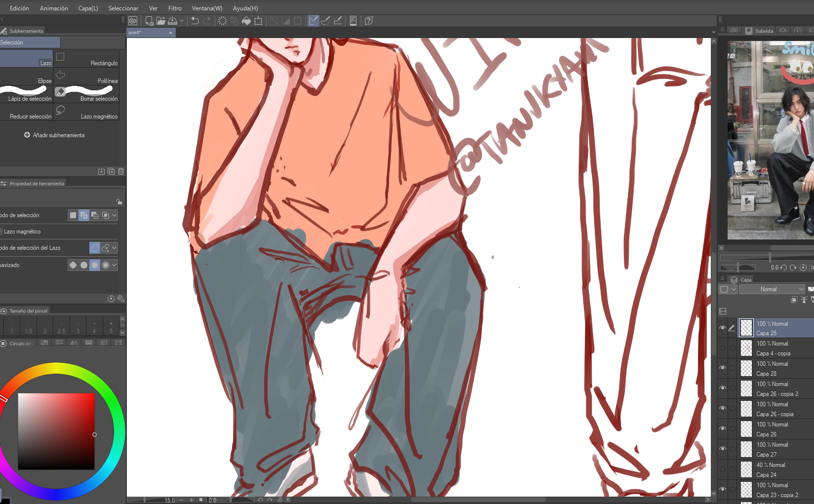Open the Filtro menu
This screenshot has width=814, height=504.
[175, 8]
